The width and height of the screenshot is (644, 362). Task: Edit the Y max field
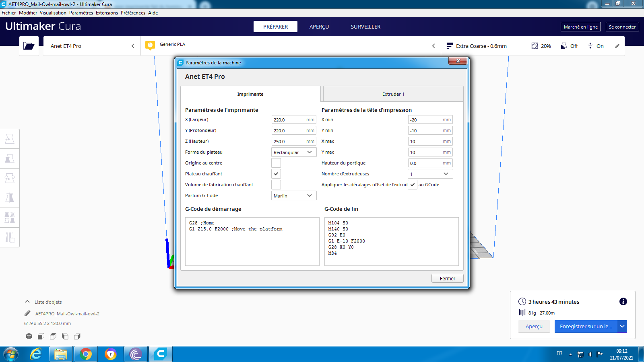430,152
